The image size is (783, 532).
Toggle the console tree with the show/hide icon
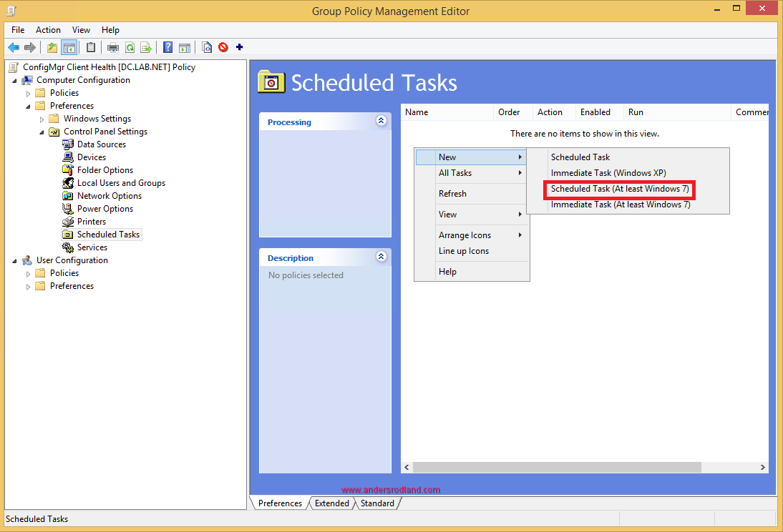(x=69, y=47)
